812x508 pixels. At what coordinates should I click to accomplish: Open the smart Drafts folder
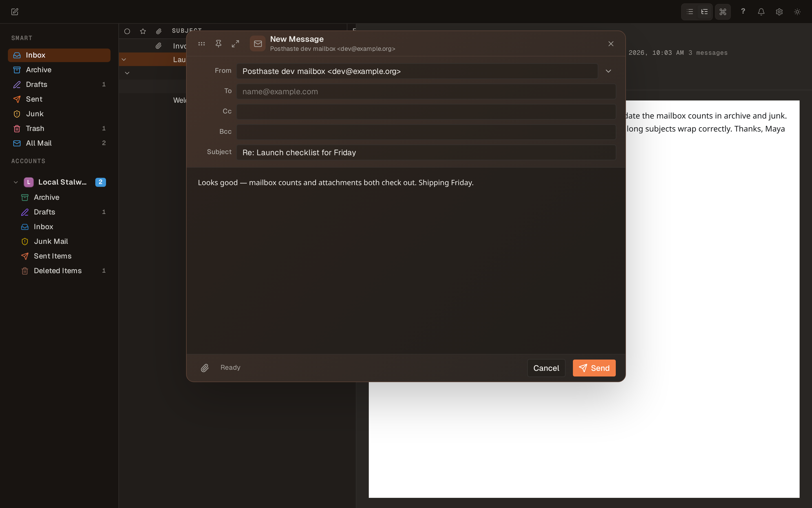pyautogui.click(x=59, y=84)
